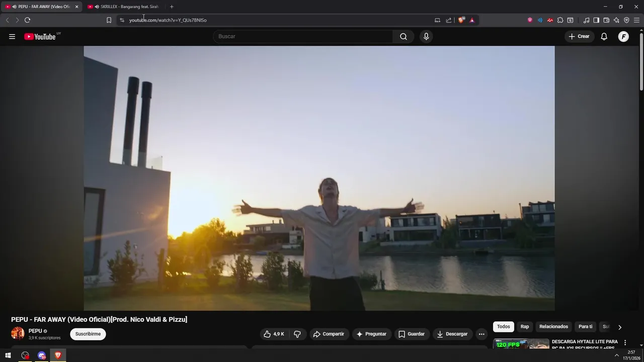This screenshot has height=362, width=644.
Task: View site information icon in address bar
Action: tap(122, 20)
